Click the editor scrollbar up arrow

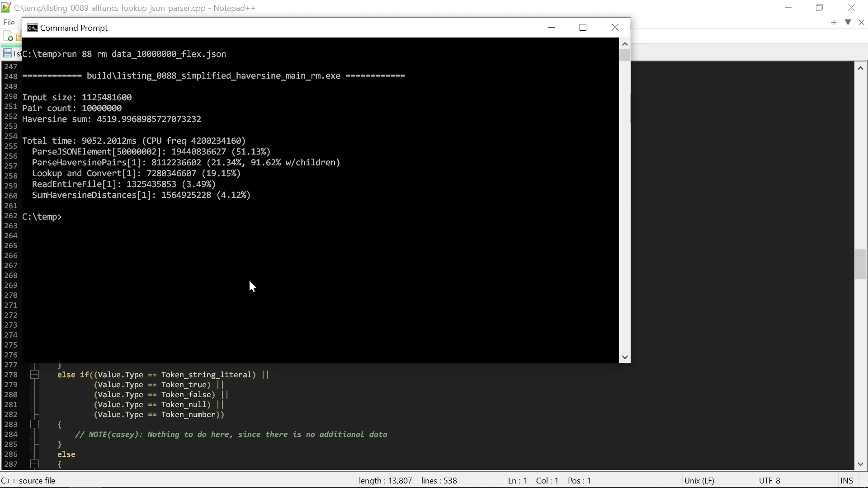(861, 67)
